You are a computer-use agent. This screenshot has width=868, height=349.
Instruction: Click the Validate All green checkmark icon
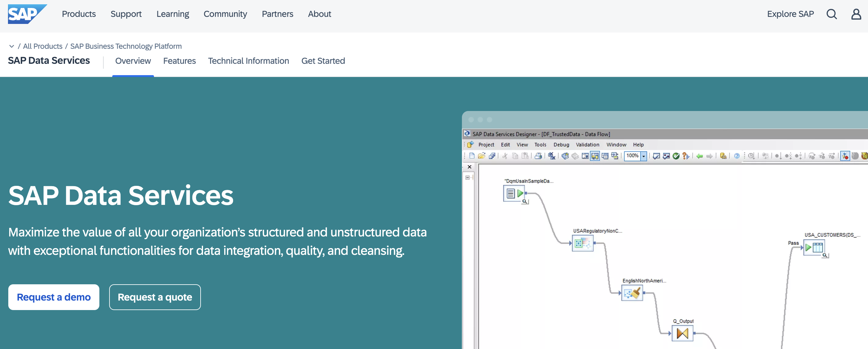pyautogui.click(x=676, y=156)
